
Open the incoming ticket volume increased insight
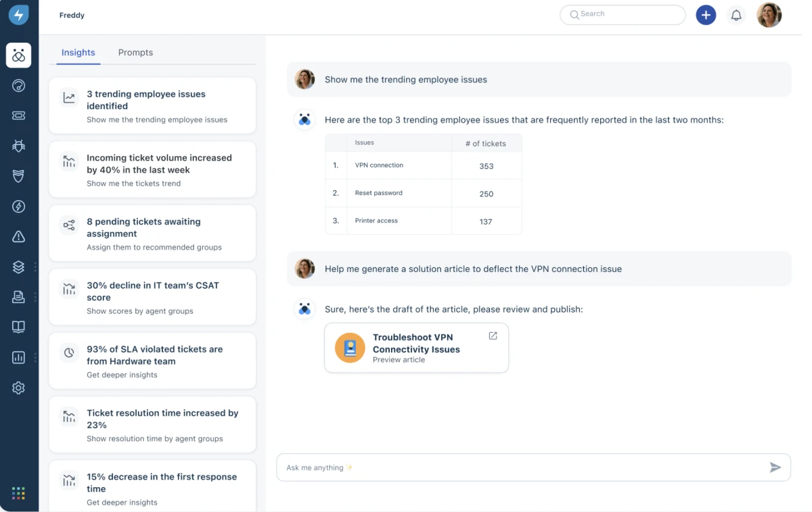[x=152, y=169]
